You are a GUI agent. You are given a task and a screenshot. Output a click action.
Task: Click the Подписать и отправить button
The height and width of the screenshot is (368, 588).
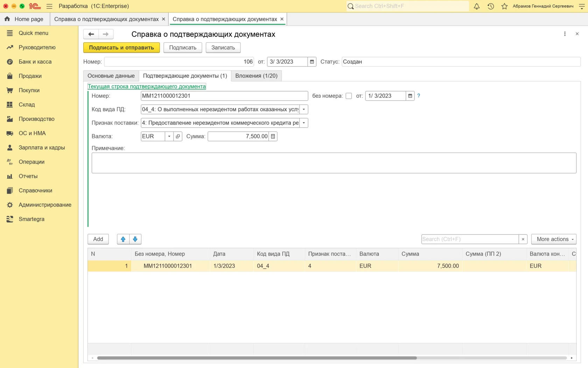click(121, 48)
